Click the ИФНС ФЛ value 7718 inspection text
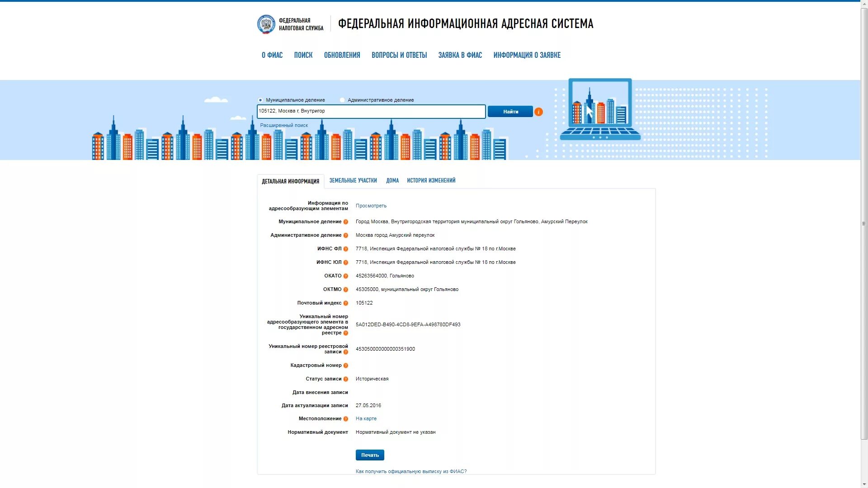868x488 pixels. coord(436,249)
